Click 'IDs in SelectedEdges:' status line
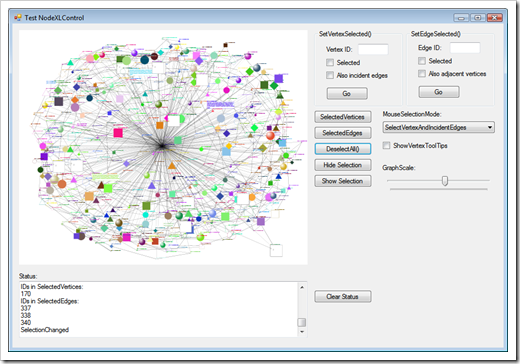Screen dimensions: 520x364 pos(50,301)
